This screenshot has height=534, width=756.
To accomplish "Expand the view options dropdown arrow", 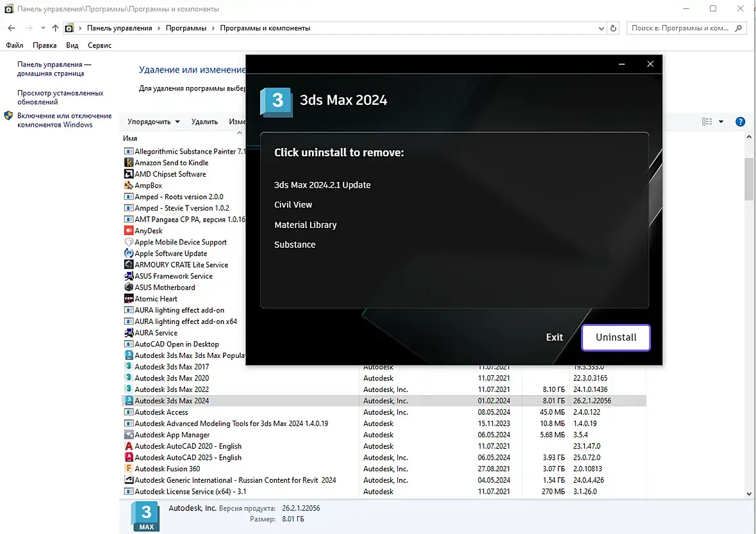I will (721, 122).
